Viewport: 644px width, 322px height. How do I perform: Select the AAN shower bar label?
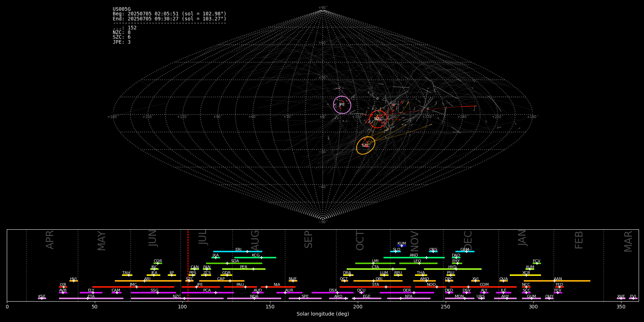pos(558,279)
